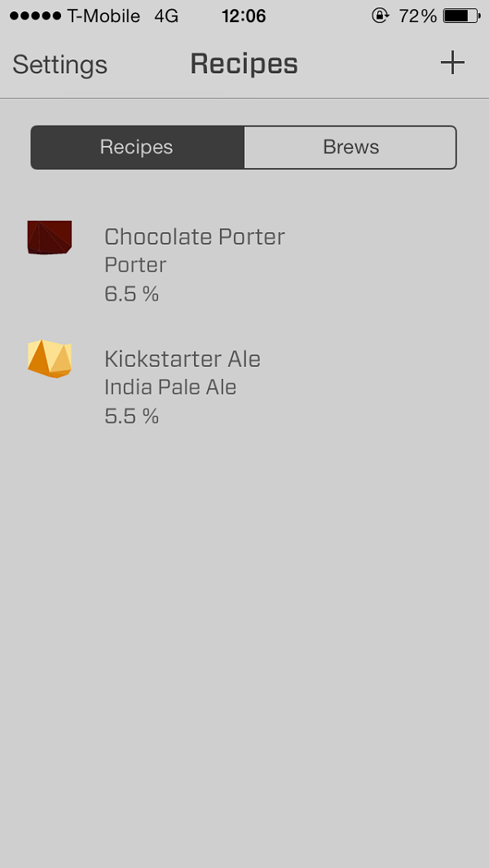Tap the 5.5 % alcohol value

(132, 416)
